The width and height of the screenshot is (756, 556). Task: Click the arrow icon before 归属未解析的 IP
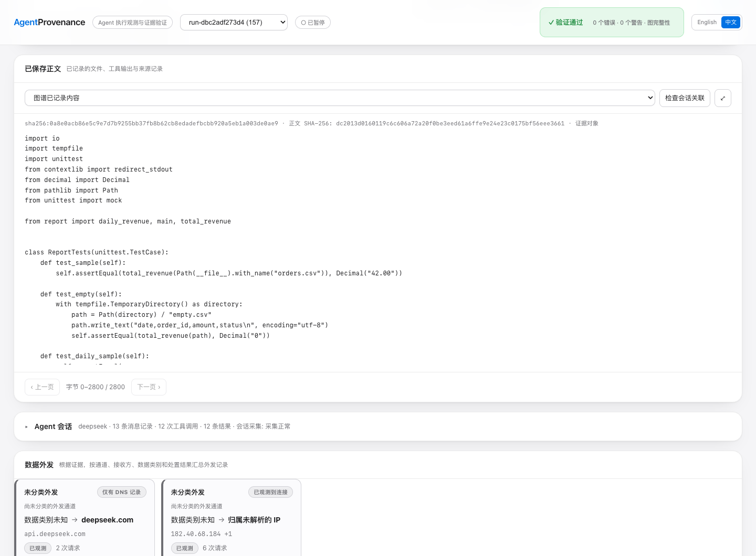(222, 520)
